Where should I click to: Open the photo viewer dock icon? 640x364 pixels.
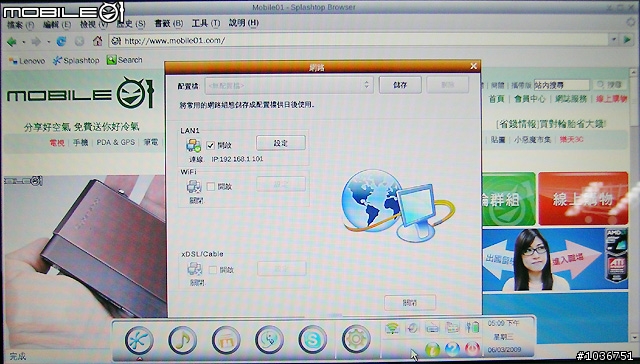tap(226, 340)
